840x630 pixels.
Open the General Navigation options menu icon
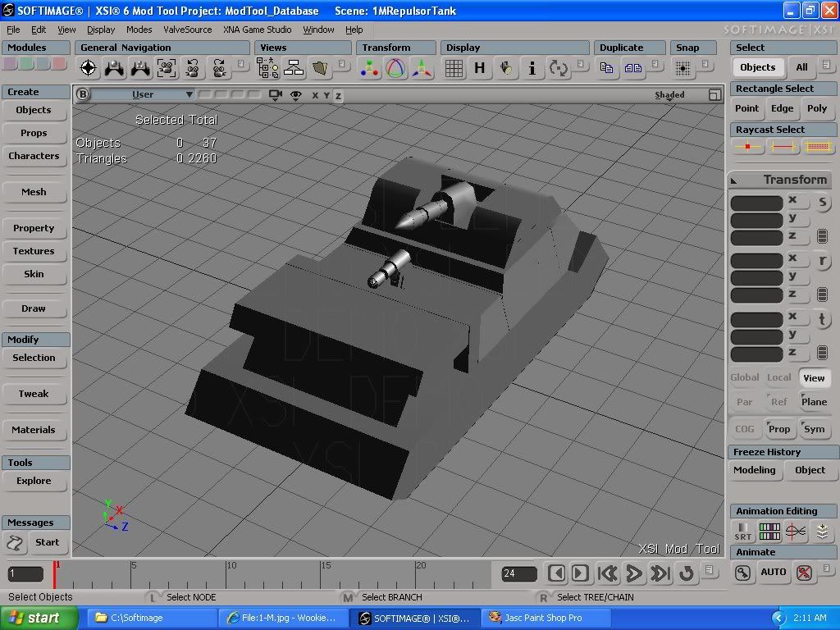(241, 64)
